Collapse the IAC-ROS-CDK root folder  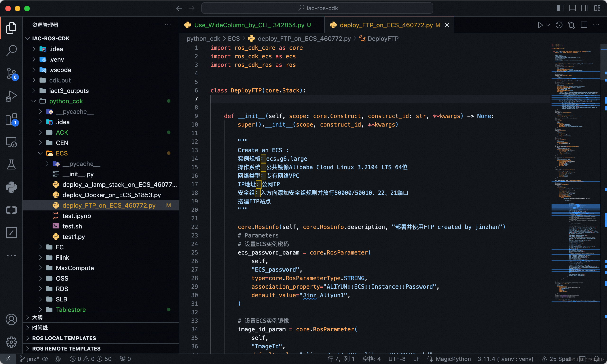(x=101, y=39)
